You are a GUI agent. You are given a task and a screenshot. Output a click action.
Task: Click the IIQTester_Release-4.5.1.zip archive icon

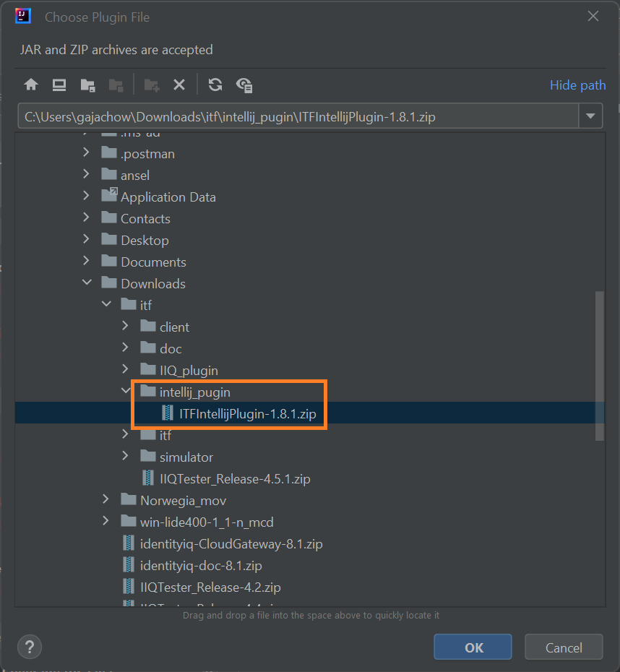148,478
